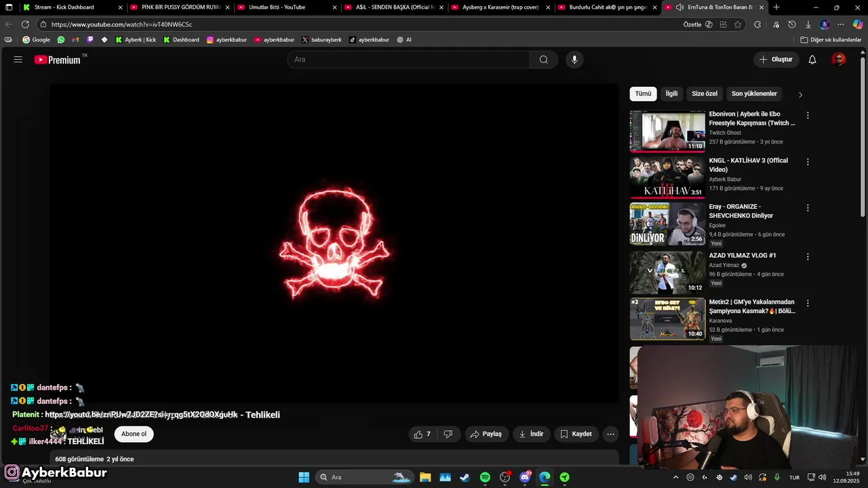Switch to A$IL - SENDEN BAŞKA tab
Image resolution: width=868 pixels, height=488 pixels.
tap(394, 7)
